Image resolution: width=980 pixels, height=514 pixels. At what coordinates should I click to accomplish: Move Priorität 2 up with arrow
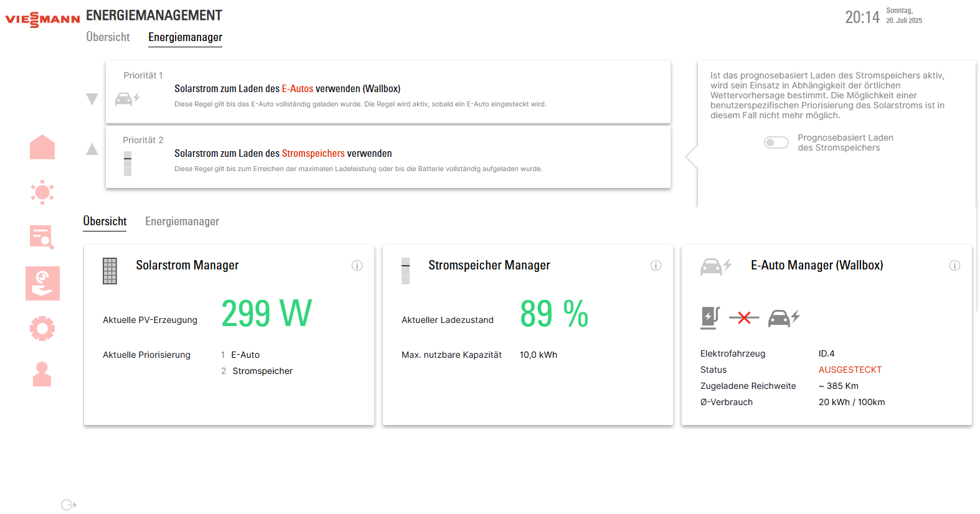click(92, 149)
